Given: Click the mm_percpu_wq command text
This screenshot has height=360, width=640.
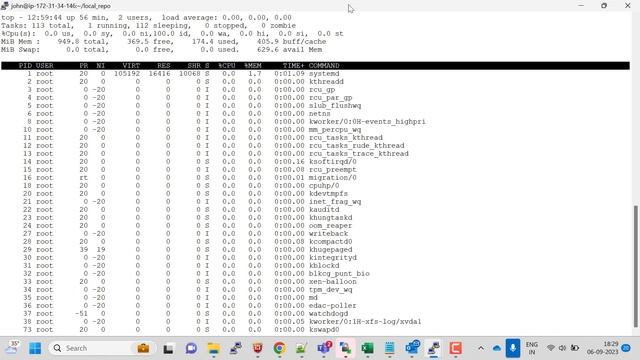Looking at the screenshot, I should pos(335,130).
